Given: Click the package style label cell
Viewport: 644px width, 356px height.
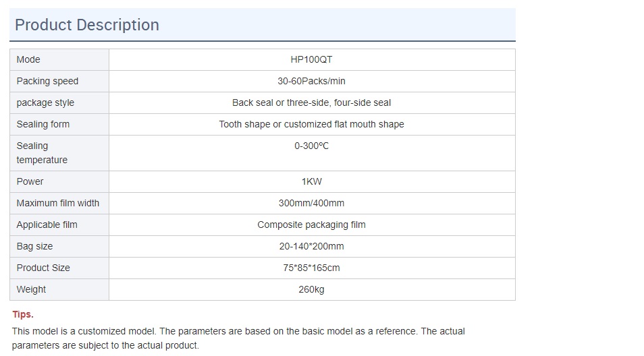Looking at the screenshot, I should pyautogui.click(x=45, y=102).
